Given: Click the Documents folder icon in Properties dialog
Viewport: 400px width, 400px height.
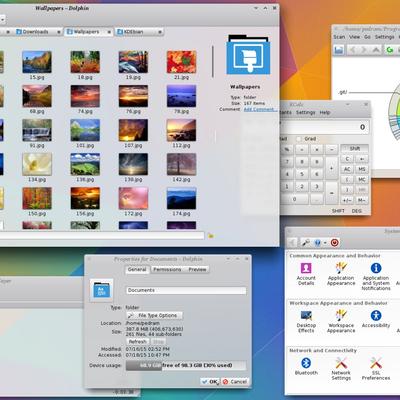Looking at the screenshot, I should (x=102, y=290).
